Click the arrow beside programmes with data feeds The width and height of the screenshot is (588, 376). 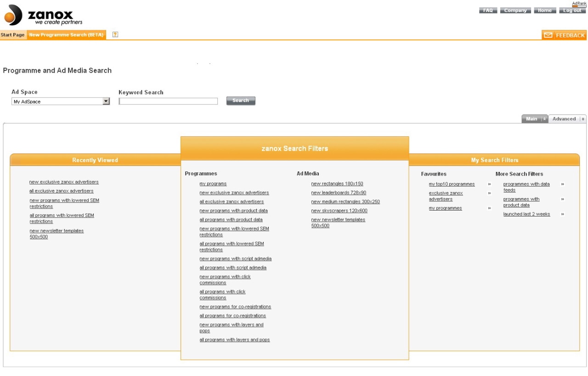point(562,184)
